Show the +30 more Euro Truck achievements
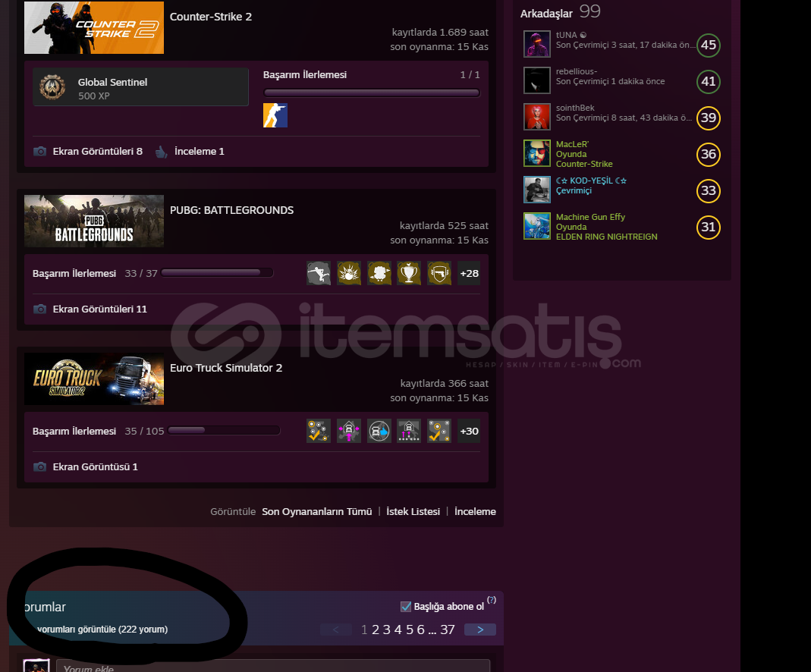Viewport: 811px width, 672px height. (469, 431)
